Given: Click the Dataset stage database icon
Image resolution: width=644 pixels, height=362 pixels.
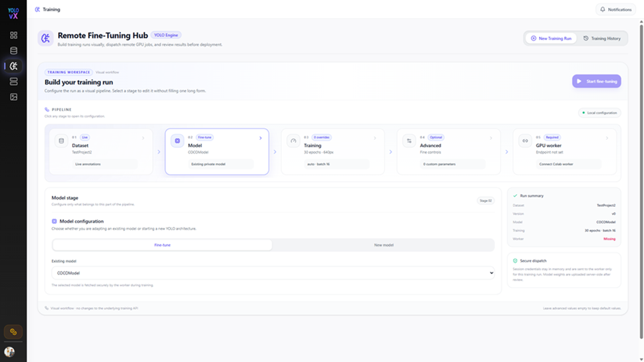Looking at the screenshot, I should point(61,141).
